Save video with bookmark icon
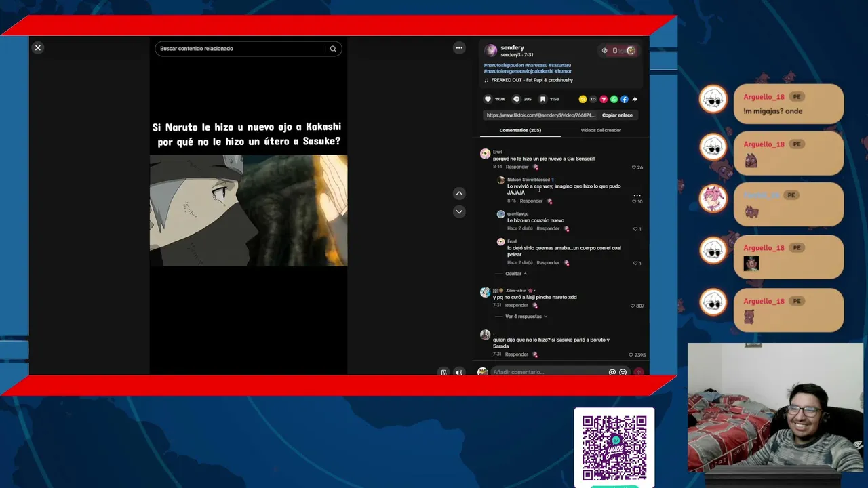This screenshot has height=488, width=868. 542,99
